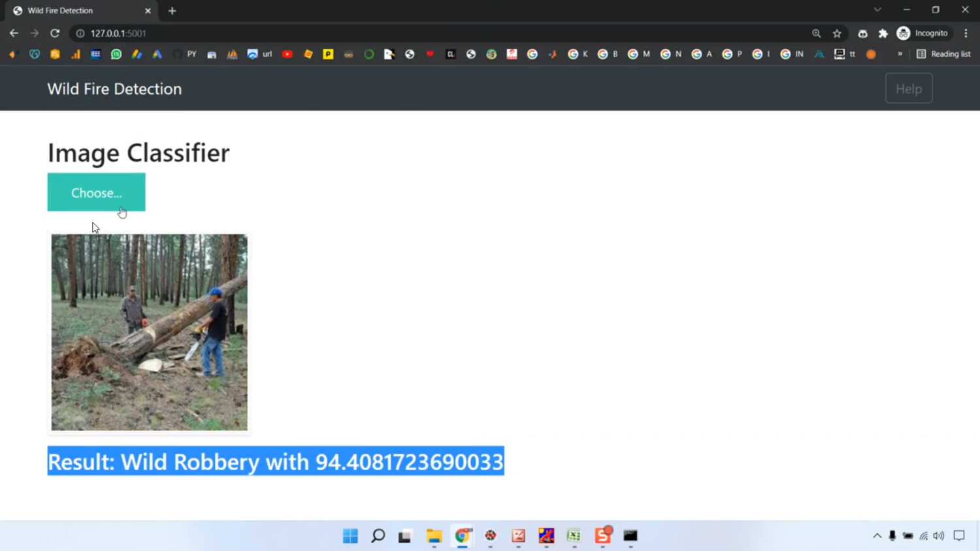Open the yellow P bookmark

[x=328, y=54]
